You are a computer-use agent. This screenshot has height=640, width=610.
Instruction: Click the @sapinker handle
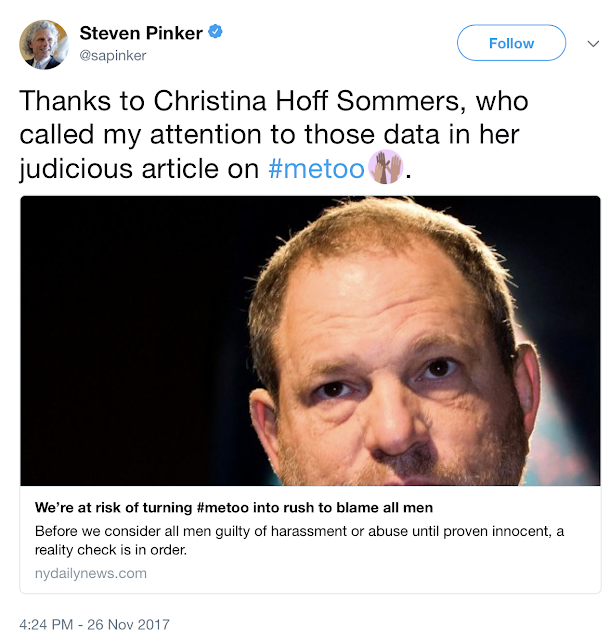113,56
